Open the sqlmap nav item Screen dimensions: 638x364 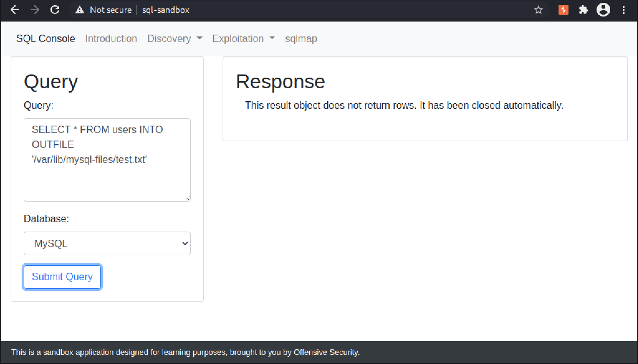pos(301,39)
